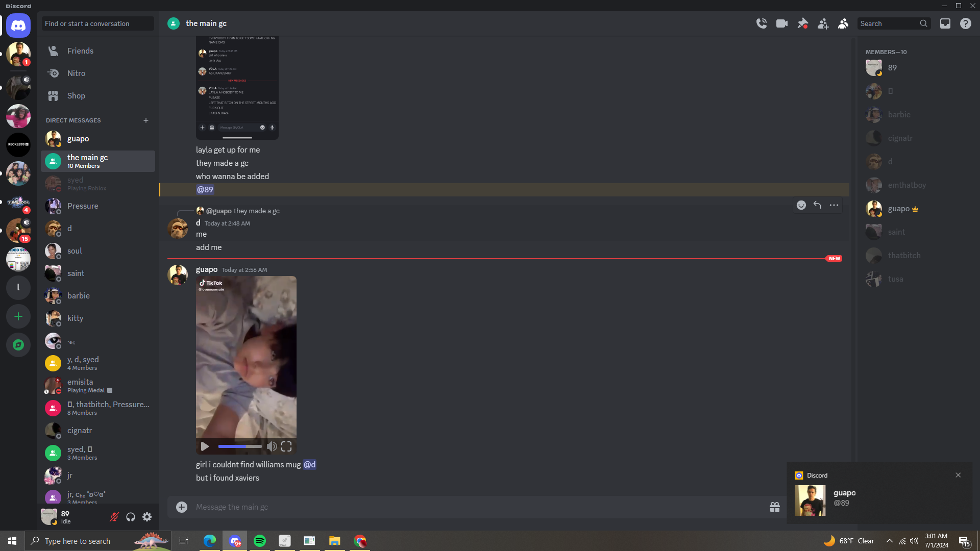Open Microsoft Edge from the taskbar

pos(210,541)
